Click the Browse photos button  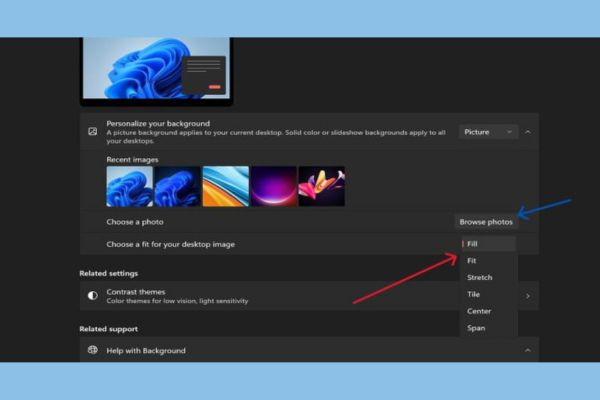tap(486, 222)
